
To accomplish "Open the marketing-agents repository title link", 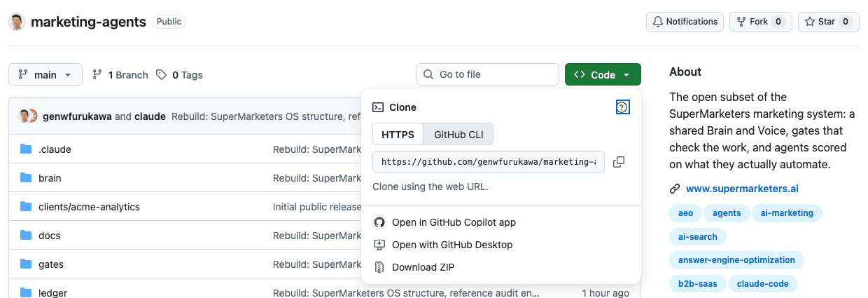I will (88, 22).
